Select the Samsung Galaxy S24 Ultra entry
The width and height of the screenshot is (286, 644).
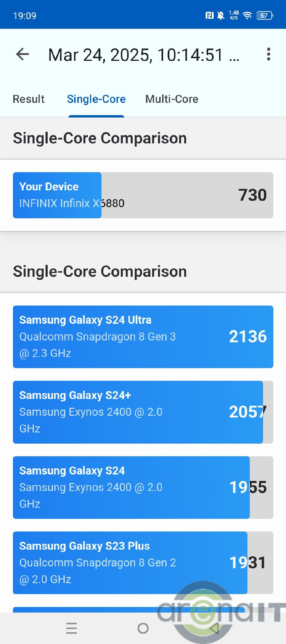(x=143, y=337)
